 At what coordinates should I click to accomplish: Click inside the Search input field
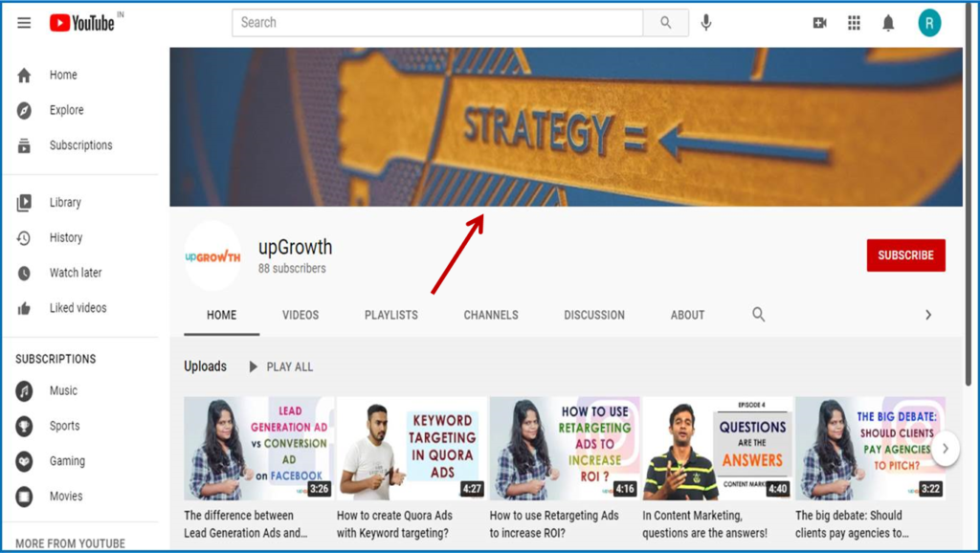(437, 23)
